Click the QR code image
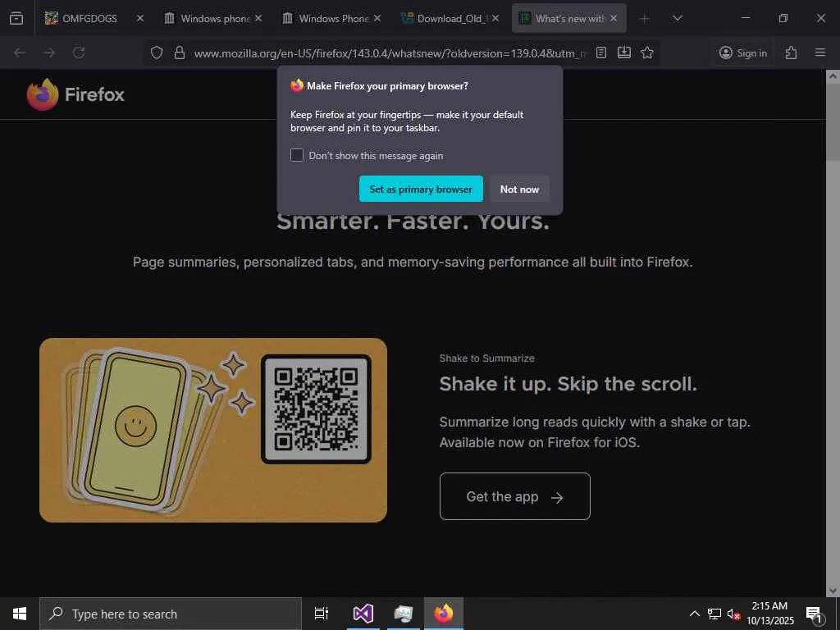The image size is (840, 630). point(316,409)
